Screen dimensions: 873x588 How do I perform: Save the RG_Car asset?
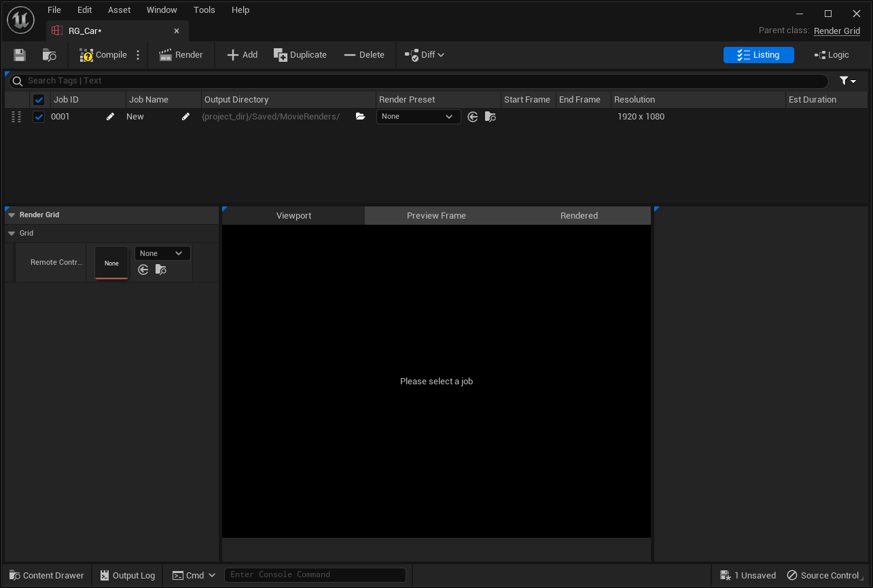(19, 54)
